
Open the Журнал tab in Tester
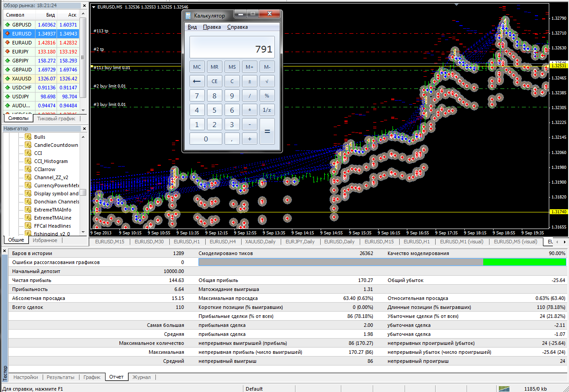[x=141, y=377]
